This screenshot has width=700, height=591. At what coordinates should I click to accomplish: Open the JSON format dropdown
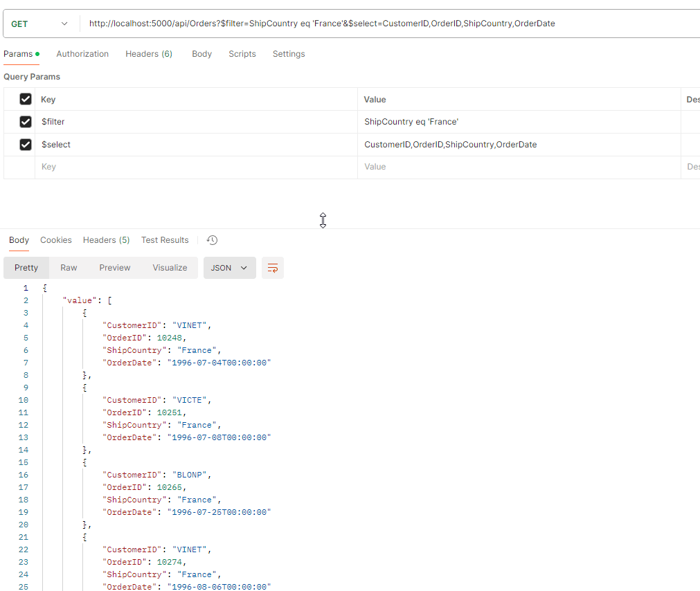tap(229, 268)
